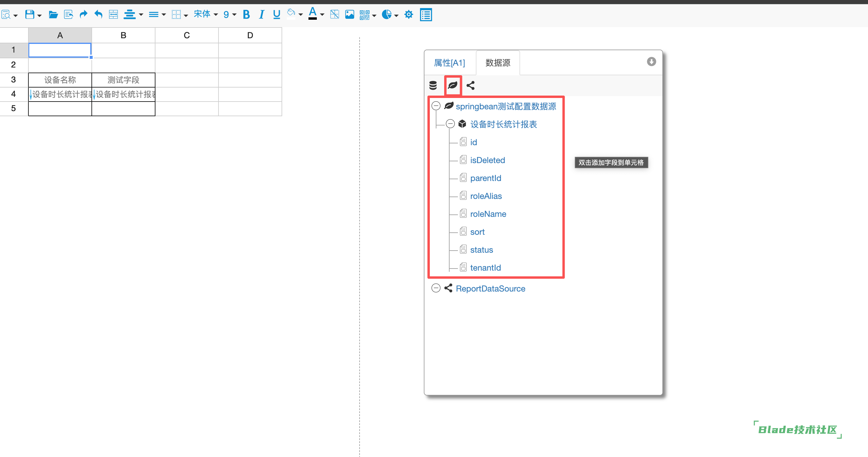Toggle italic formatting

[262, 14]
